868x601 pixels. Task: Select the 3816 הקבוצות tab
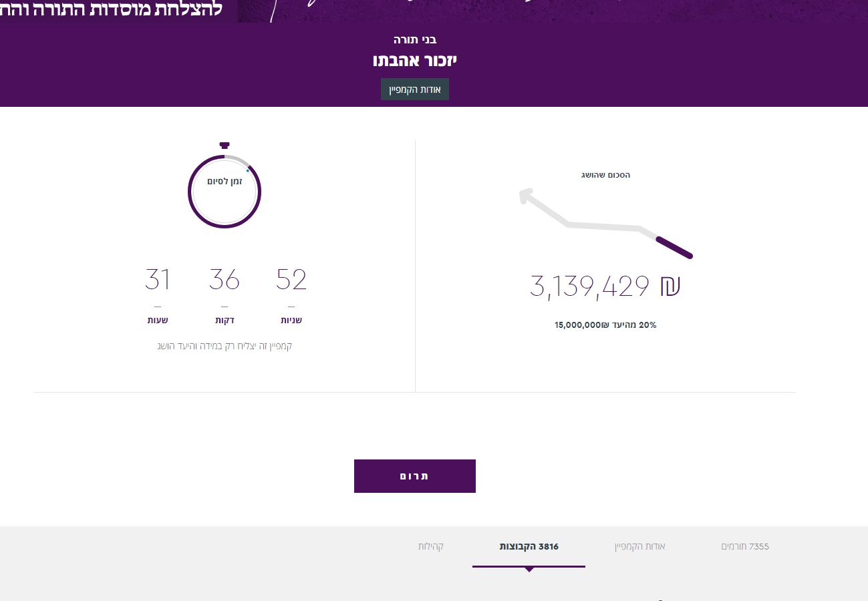(529, 546)
